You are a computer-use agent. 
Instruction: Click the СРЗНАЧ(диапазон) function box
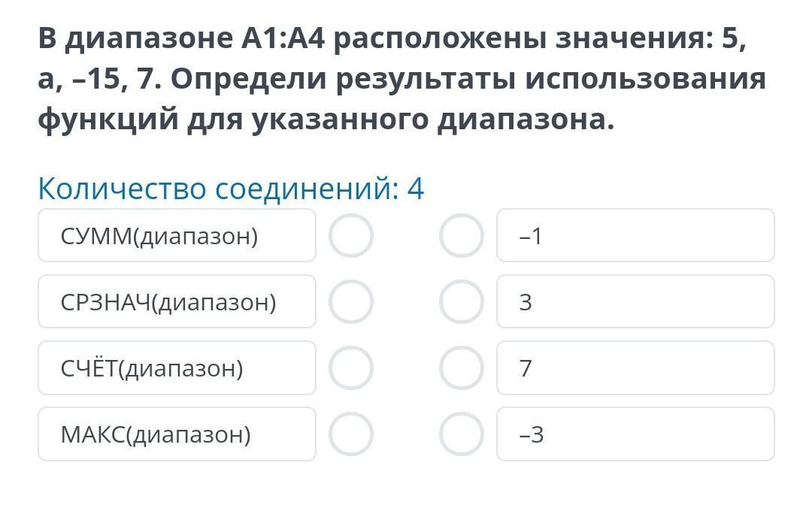tap(177, 302)
